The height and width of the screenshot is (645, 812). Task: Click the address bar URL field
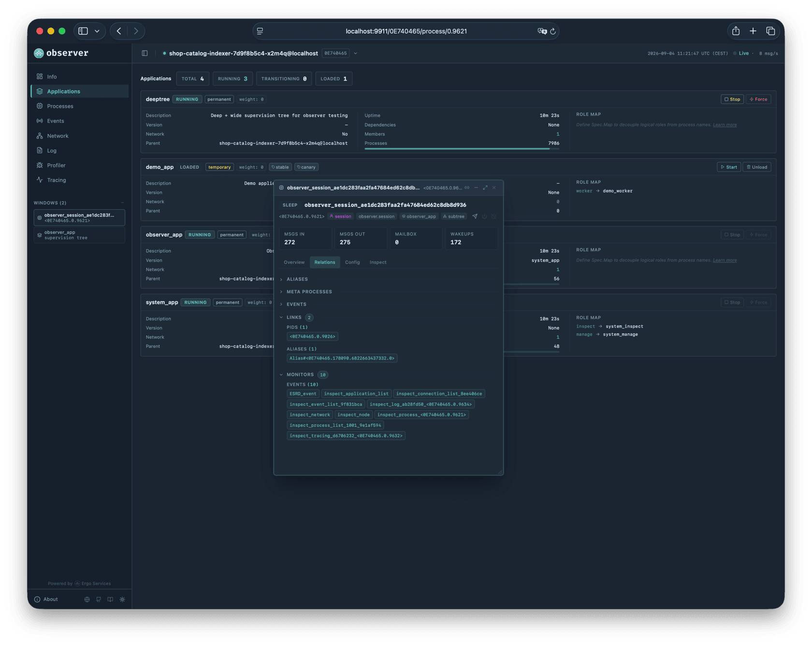click(406, 31)
